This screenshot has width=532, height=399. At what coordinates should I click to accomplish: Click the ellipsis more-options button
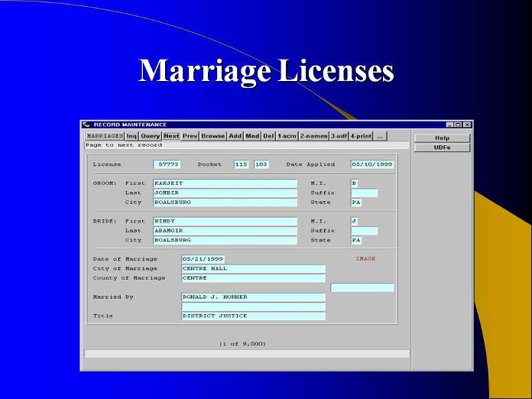(x=381, y=136)
